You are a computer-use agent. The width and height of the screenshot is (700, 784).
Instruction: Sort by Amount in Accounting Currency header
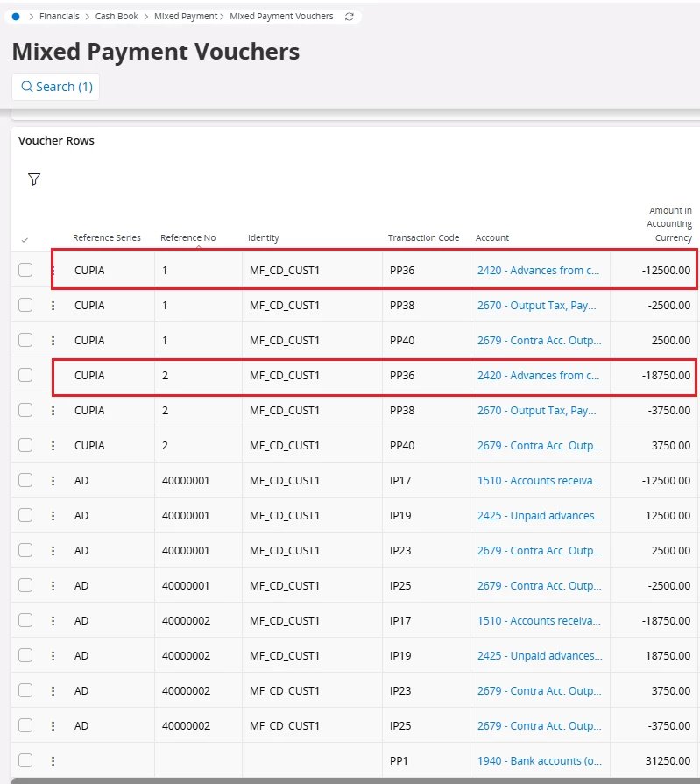669,224
